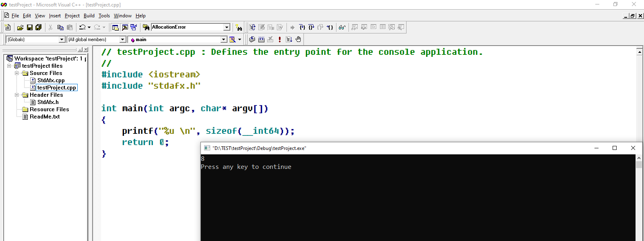Screen dimensions: 644x241
Task: Click the WizardBar actions wand icon
Action: [232, 39]
